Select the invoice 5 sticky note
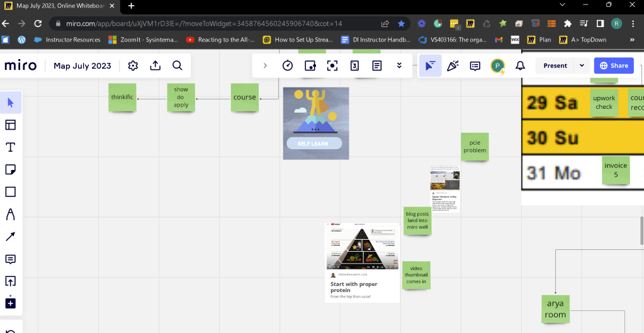This screenshot has height=333, width=644. tap(616, 170)
